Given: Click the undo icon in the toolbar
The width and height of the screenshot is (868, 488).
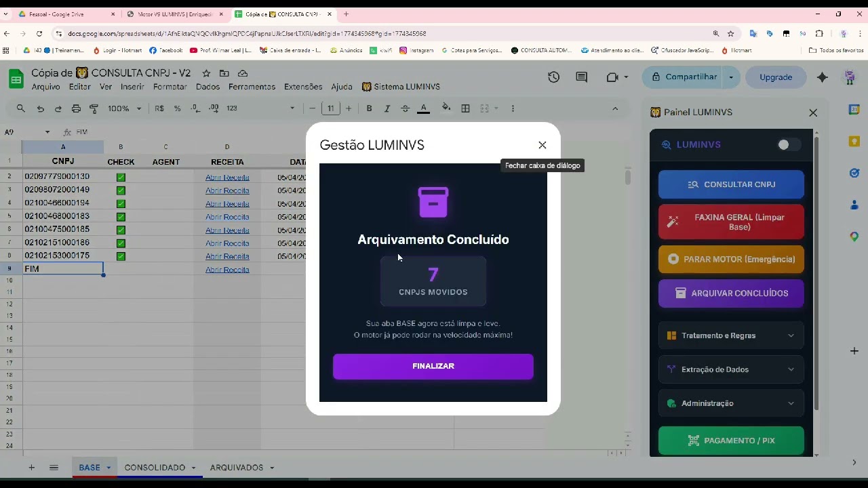Looking at the screenshot, I should pyautogui.click(x=40, y=108).
